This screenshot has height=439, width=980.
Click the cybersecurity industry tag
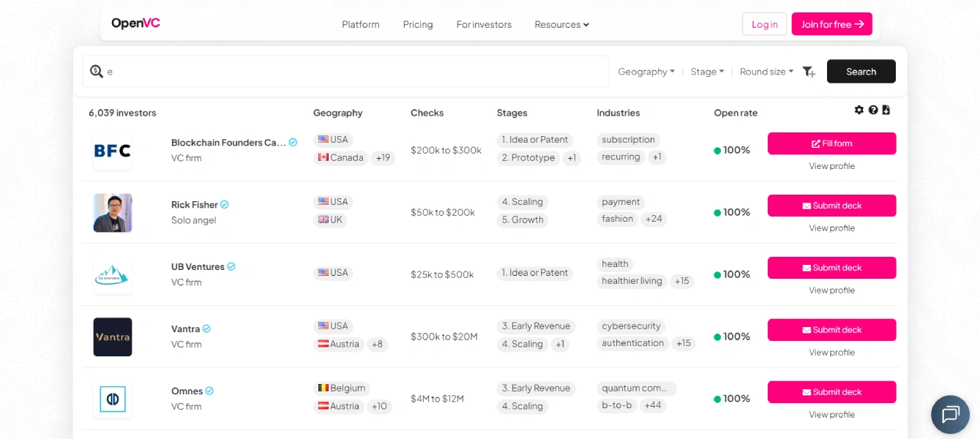tap(631, 326)
